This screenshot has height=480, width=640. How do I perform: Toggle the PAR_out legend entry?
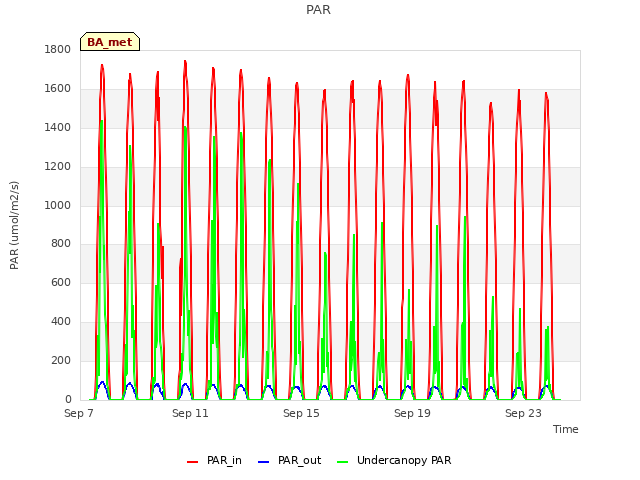(x=290, y=460)
